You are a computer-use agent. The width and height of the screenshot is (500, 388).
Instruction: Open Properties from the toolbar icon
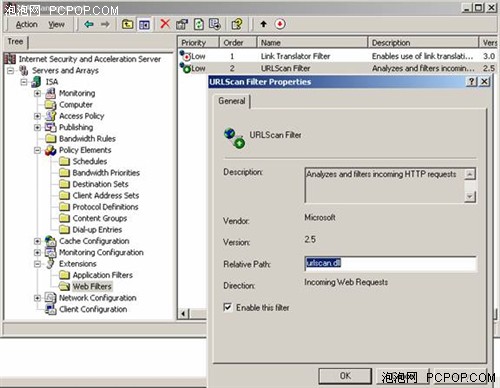tap(182, 24)
